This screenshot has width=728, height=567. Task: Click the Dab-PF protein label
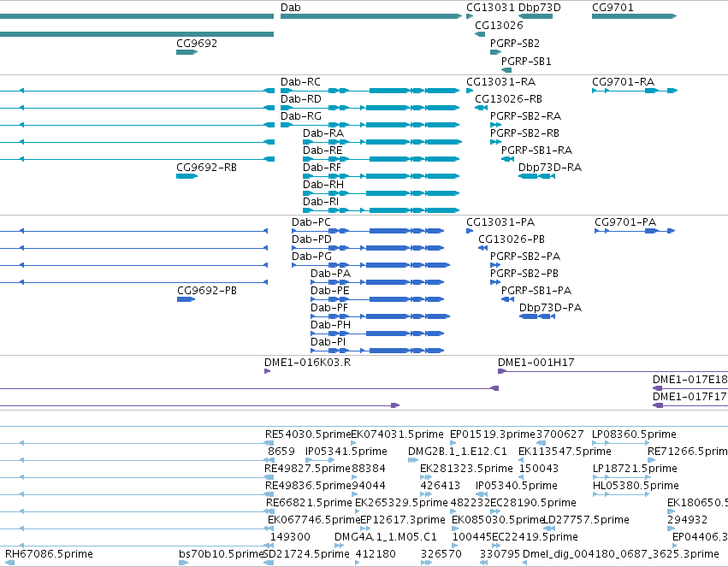click(329, 309)
